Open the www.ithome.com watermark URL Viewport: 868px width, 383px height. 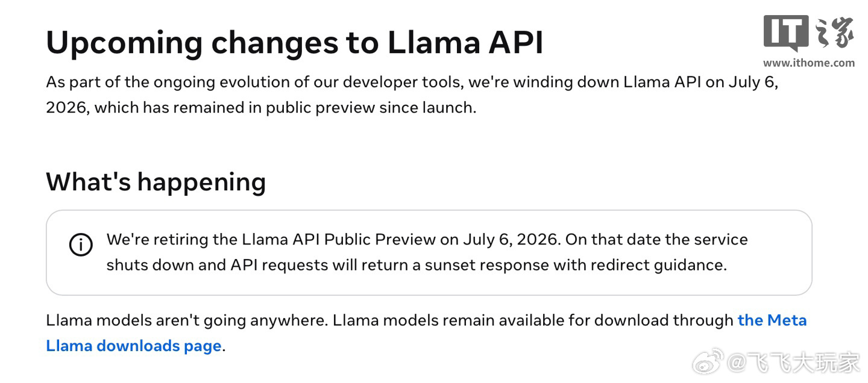pyautogui.click(x=809, y=63)
